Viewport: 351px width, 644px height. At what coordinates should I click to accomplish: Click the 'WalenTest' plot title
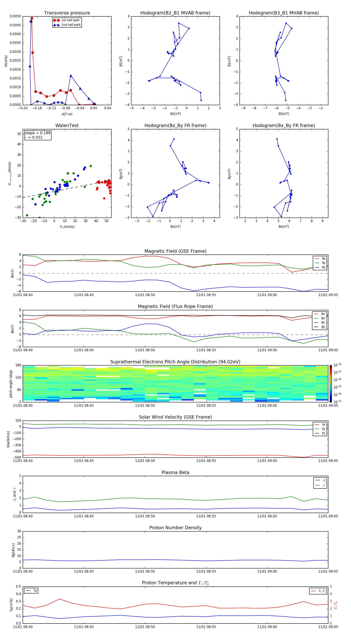point(67,125)
